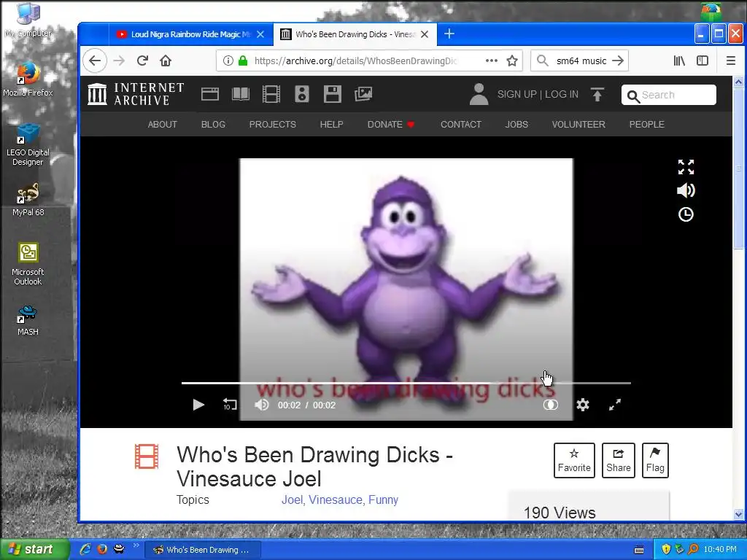Click the browser Forward button
This screenshot has width=747, height=560.
(119, 61)
